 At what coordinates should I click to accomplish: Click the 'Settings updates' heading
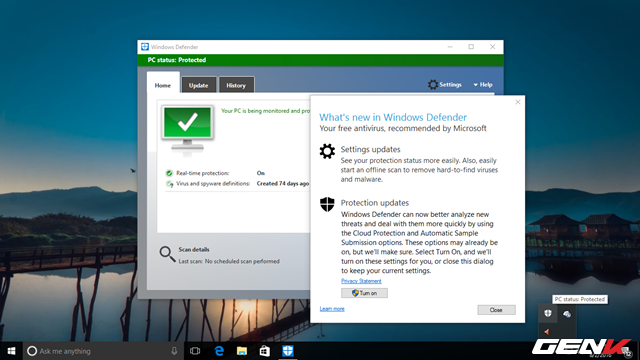371,149
